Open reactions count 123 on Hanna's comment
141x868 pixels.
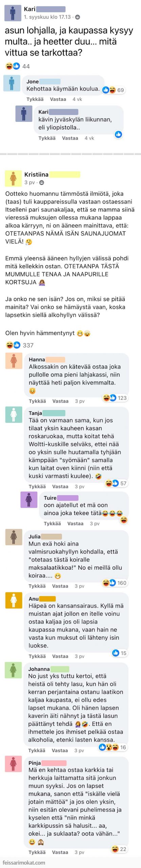(x=115, y=398)
